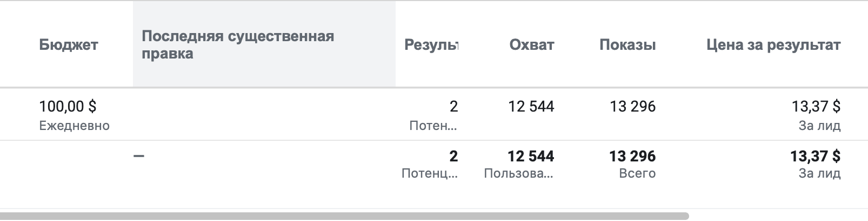Click the 100,00 $ budget value

[68, 106]
